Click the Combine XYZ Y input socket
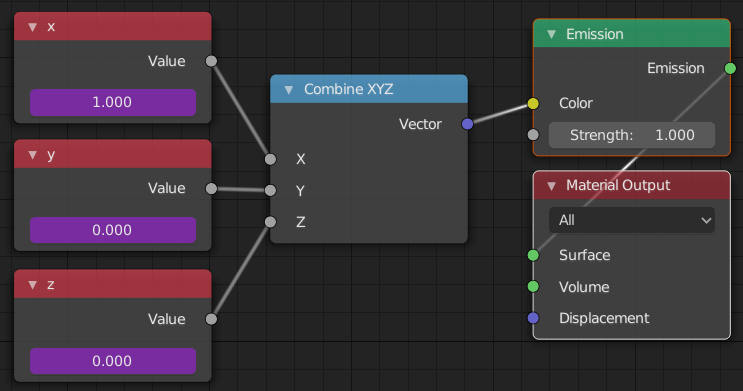The image size is (743, 391). pos(270,191)
